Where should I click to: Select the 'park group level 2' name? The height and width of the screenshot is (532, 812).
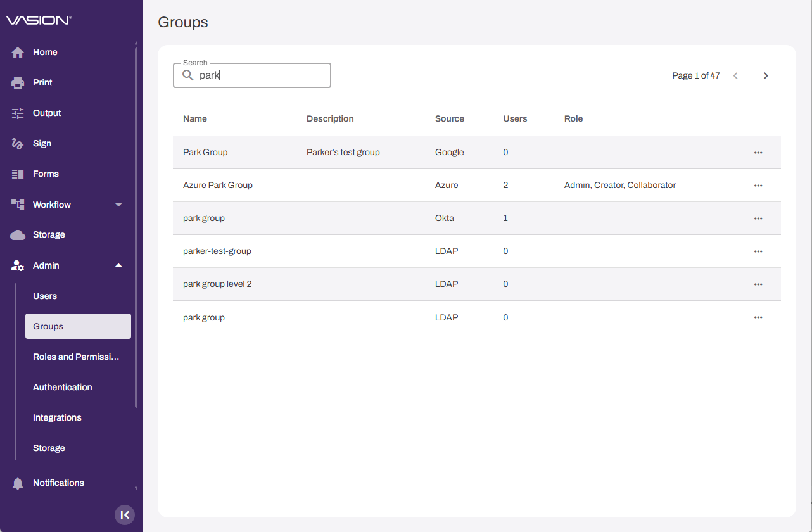click(217, 284)
